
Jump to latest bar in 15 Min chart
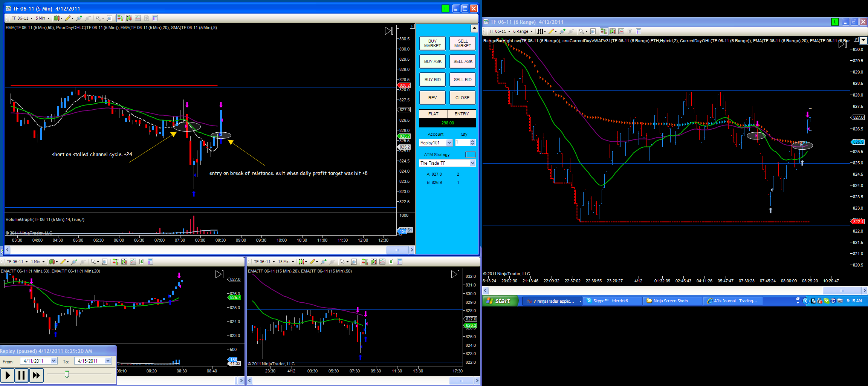(455, 274)
